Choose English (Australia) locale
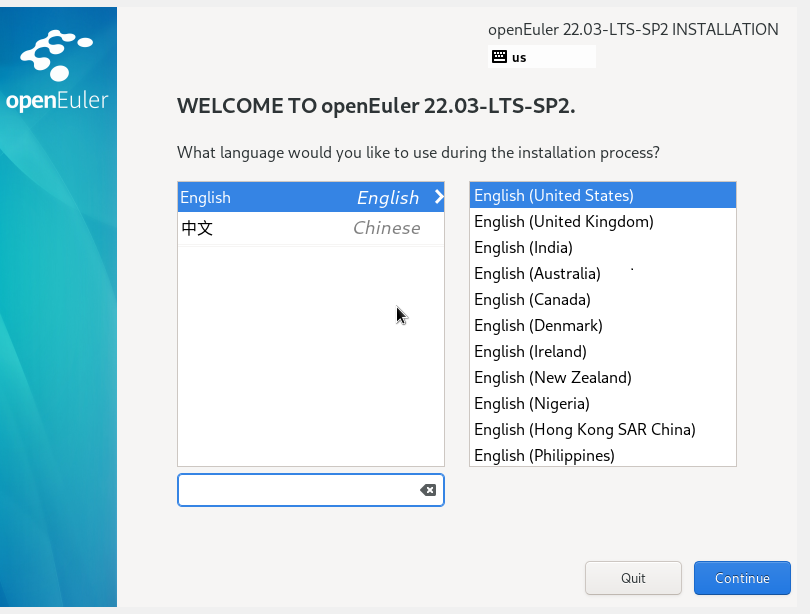The width and height of the screenshot is (810, 614). pos(602,273)
